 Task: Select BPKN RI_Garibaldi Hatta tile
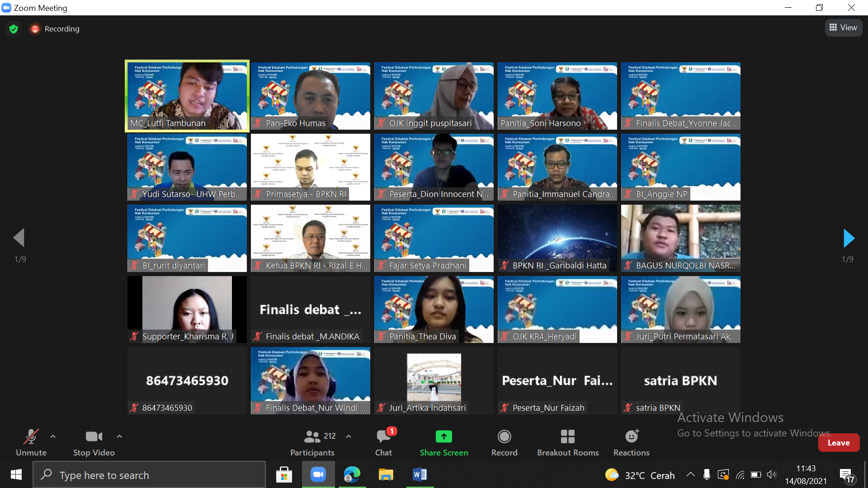pyautogui.click(x=557, y=238)
